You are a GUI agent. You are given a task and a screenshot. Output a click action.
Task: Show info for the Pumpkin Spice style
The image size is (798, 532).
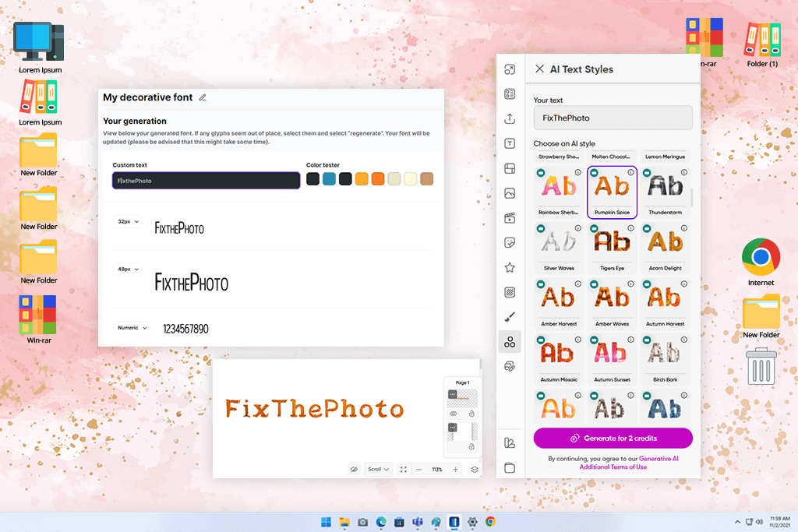coord(630,172)
